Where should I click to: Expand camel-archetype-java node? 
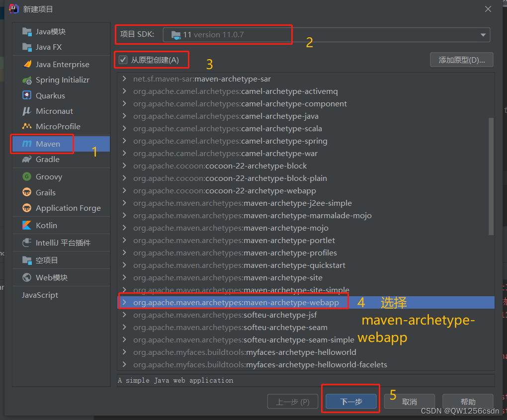point(124,116)
